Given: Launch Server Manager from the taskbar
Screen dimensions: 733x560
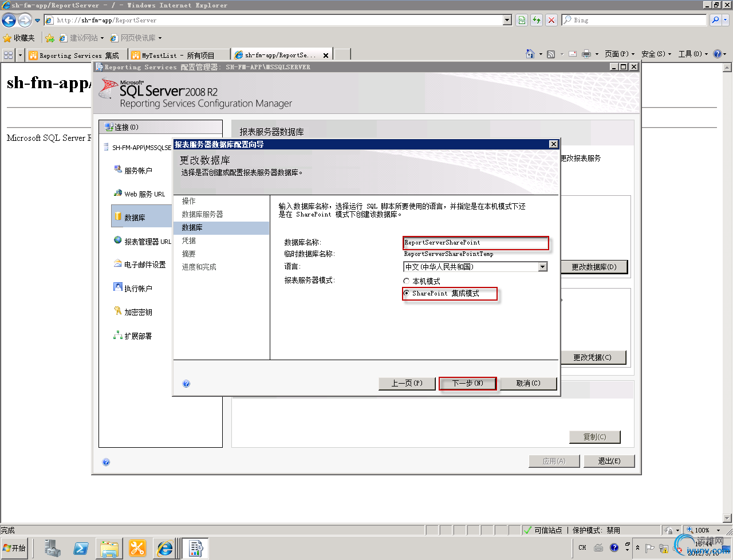Looking at the screenshot, I should tap(53, 548).
